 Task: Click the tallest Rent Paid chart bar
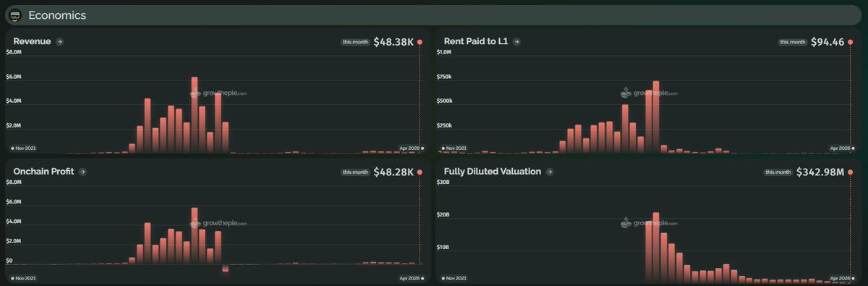[656, 117]
